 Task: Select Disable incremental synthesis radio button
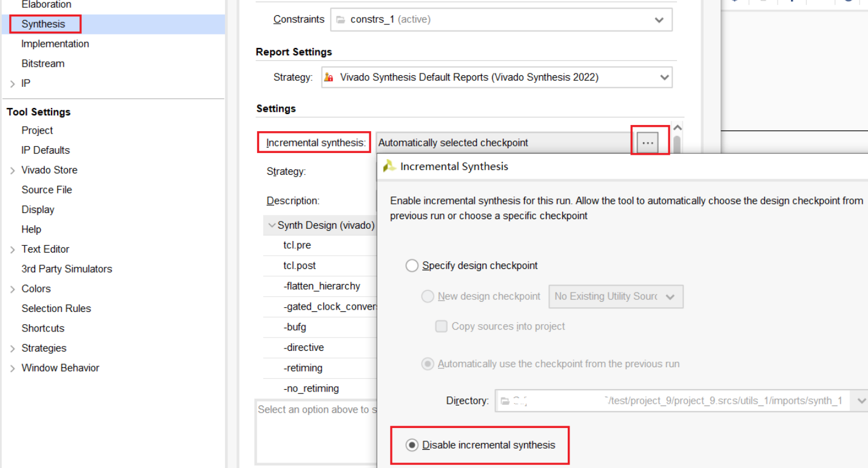point(412,445)
